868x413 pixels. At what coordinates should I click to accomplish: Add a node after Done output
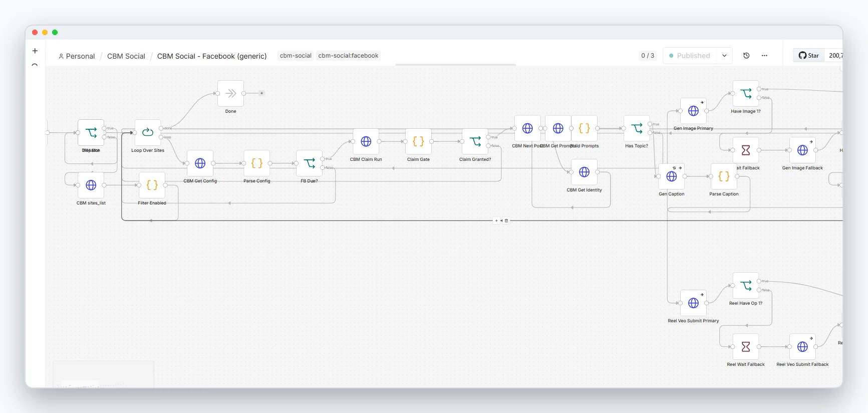[261, 93]
